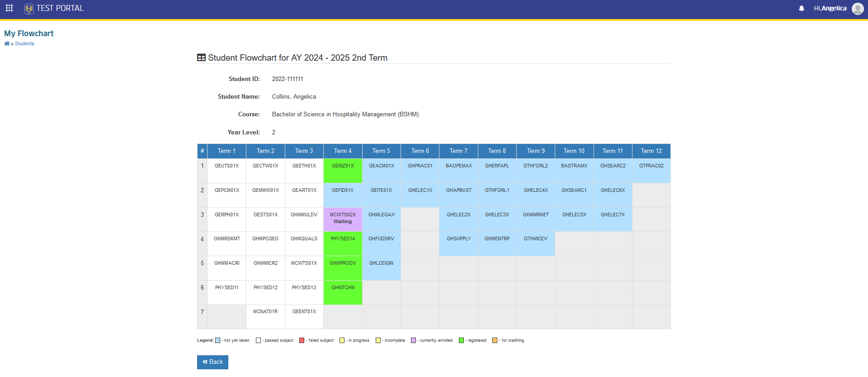The image size is (868, 377).
Task: Select the MCWTS02X Waiting subject cell
Action: click(343, 220)
